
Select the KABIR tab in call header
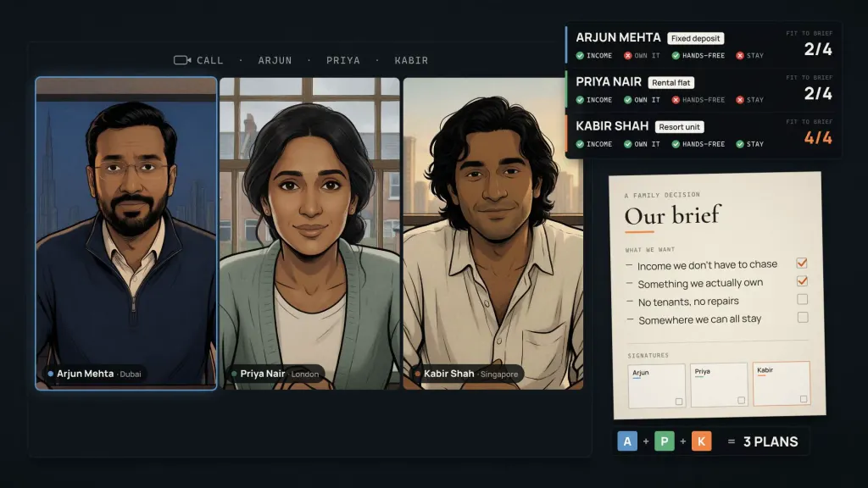click(x=411, y=60)
